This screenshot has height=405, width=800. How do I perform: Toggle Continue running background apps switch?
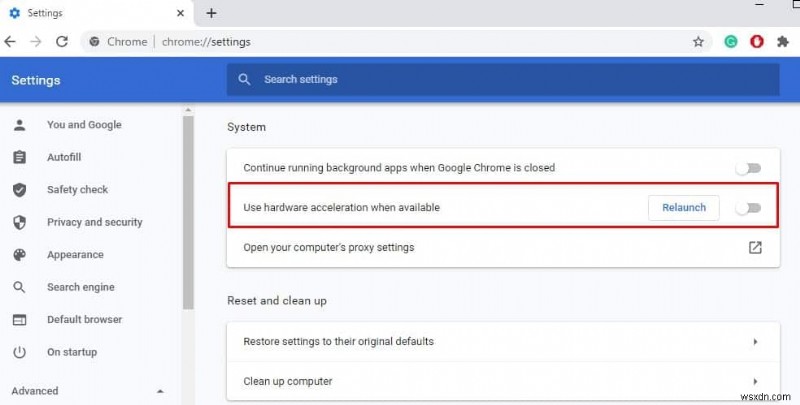(x=748, y=168)
